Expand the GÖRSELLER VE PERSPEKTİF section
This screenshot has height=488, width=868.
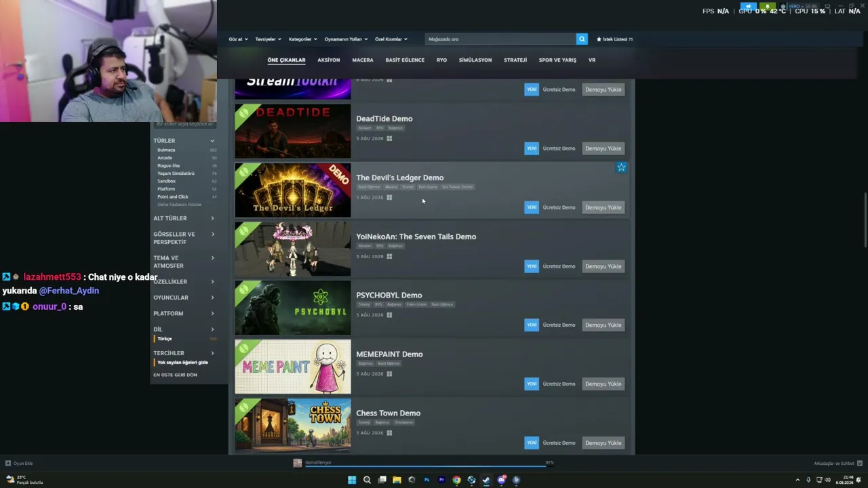pos(184,238)
